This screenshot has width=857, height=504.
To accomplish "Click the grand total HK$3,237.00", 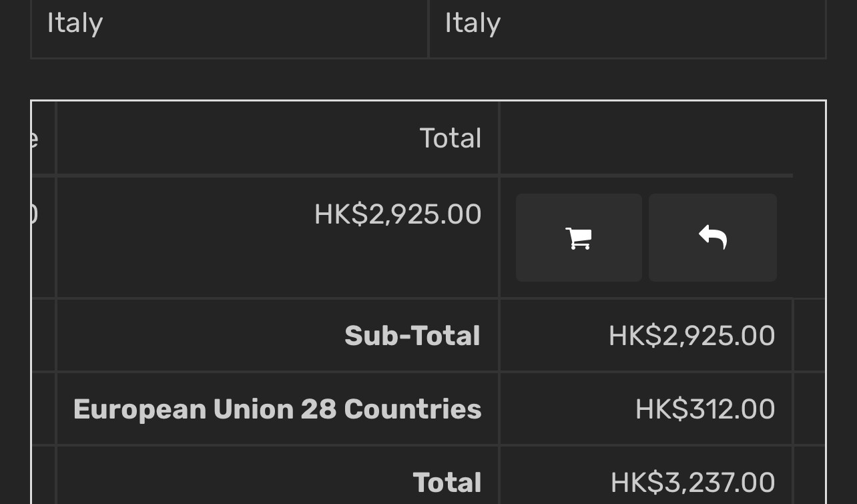I will 692,483.
